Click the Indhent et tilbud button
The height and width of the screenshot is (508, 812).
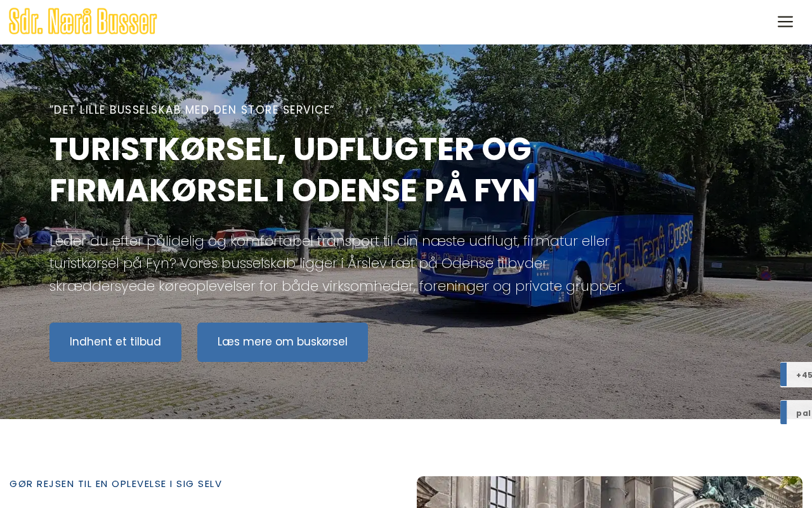tap(115, 342)
